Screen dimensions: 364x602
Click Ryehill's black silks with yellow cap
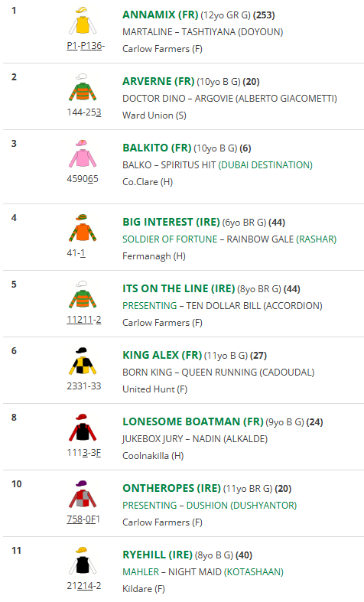click(x=83, y=561)
